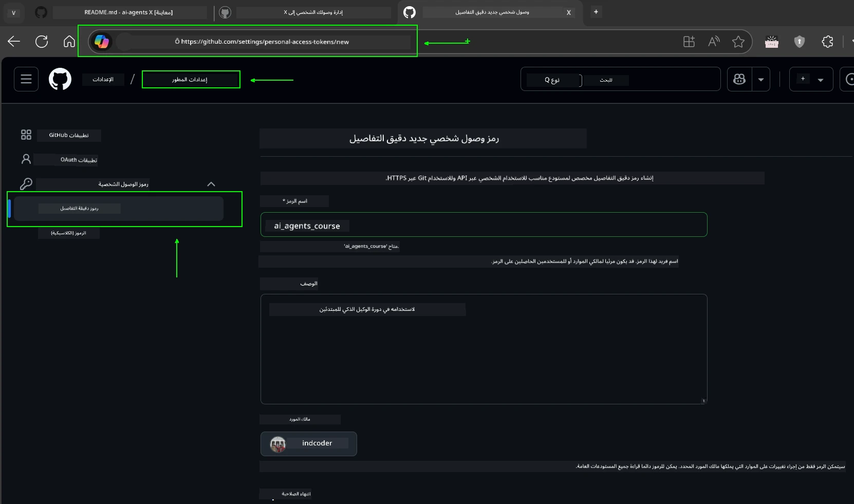Open the resource owner selector showing indcoder
The height and width of the screenshot is (504, 854).
(308, 443)
